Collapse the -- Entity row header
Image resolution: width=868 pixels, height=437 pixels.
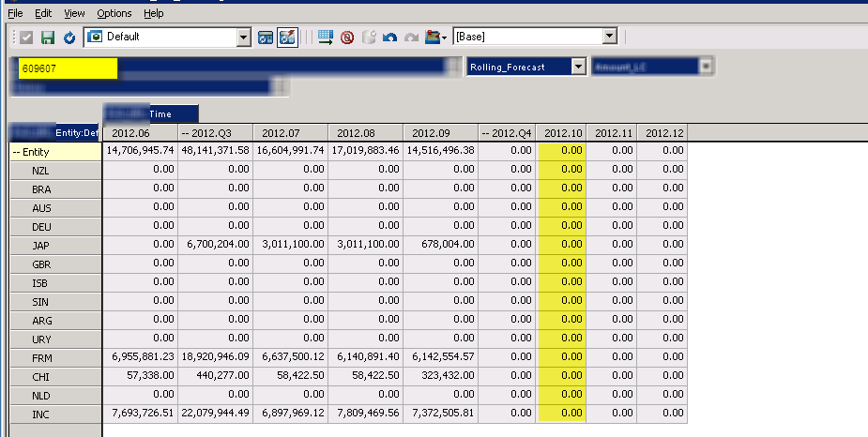(55, 152)
